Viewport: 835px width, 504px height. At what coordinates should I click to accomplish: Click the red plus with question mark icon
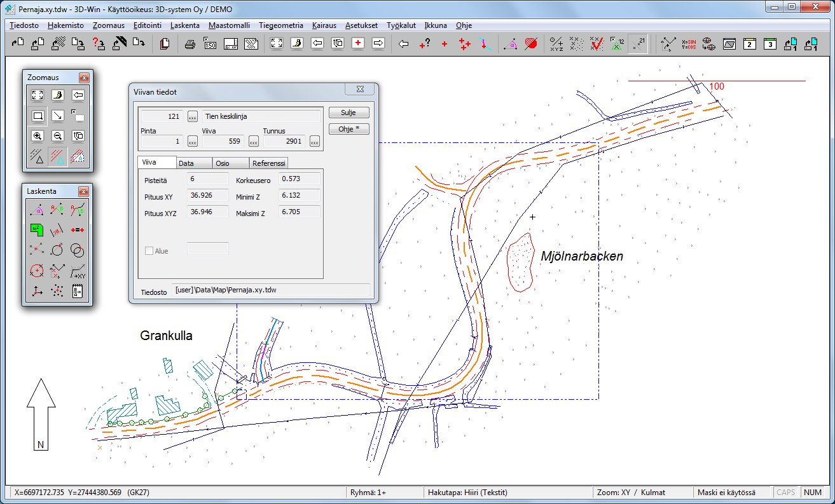click(424, 44)
